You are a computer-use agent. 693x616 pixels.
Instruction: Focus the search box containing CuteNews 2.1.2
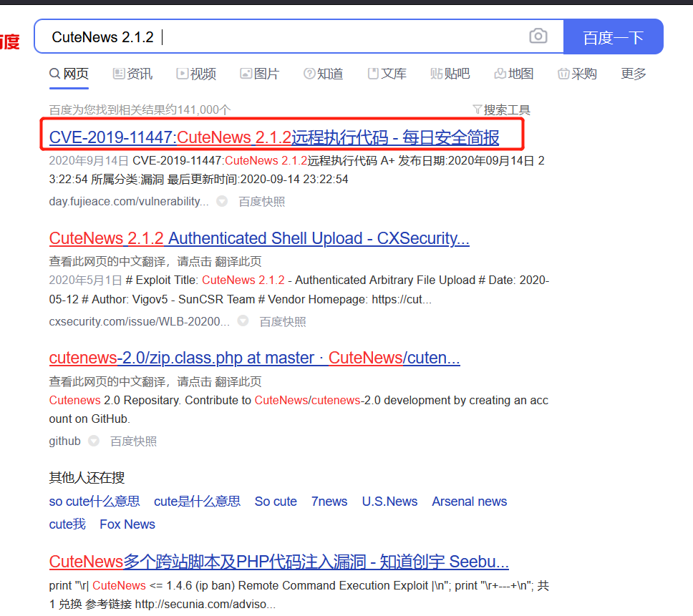click(299, 36)
